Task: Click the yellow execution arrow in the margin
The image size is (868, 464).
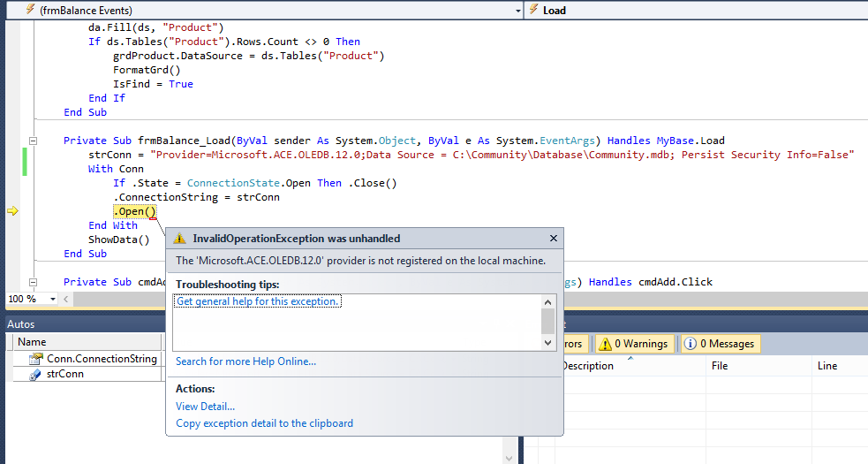Action: (12, 211)
